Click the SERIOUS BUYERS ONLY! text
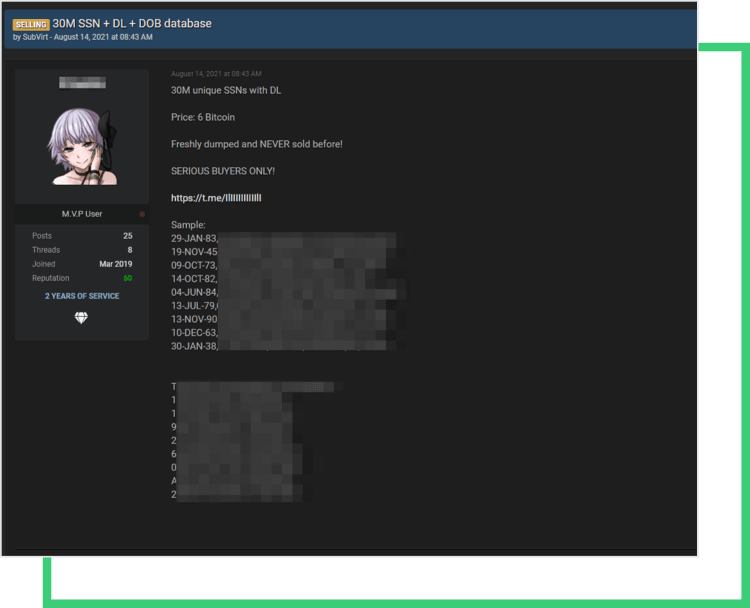The image size is (750, 608). click(x=222, y=171)
